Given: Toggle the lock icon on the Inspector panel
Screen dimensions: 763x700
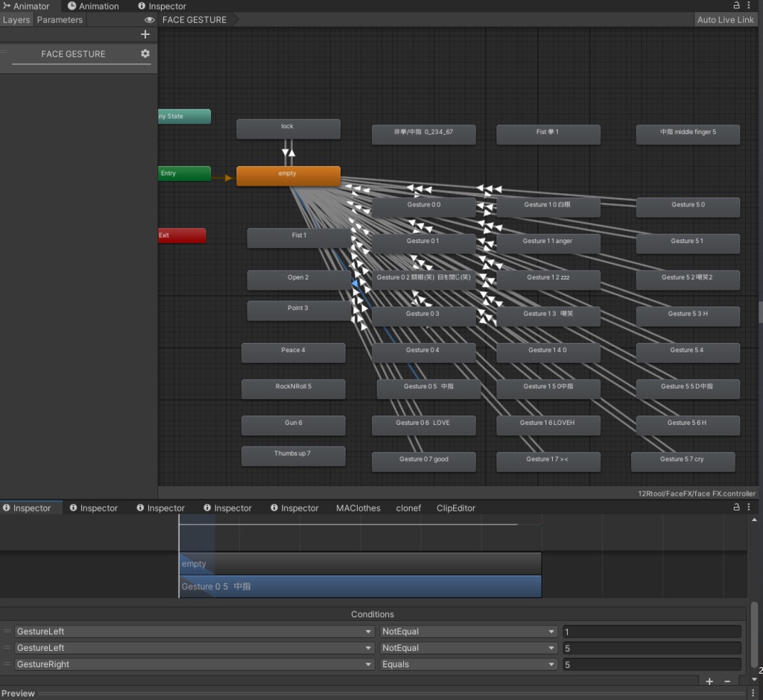Looking at the screenshot, I should (736, 507).
